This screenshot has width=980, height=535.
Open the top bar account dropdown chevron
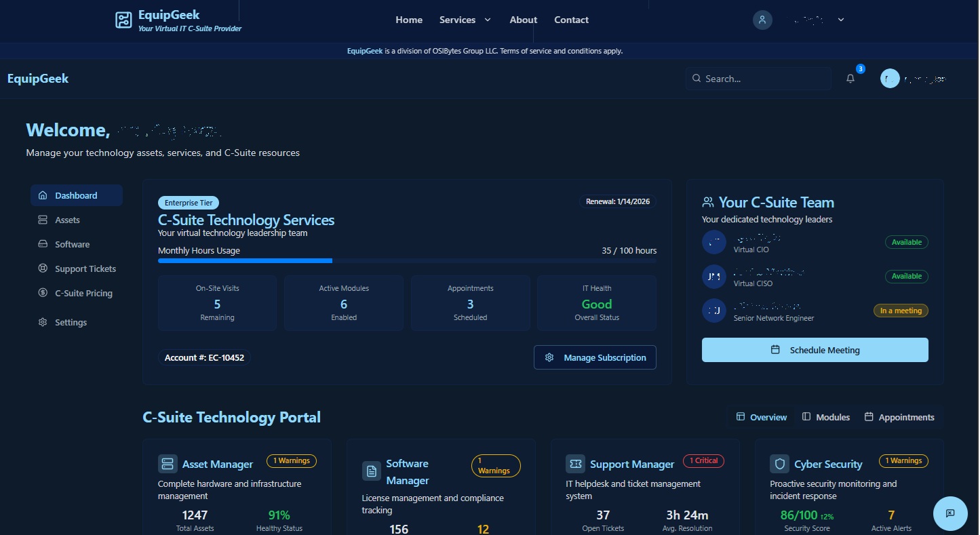(x=841, y=20)
